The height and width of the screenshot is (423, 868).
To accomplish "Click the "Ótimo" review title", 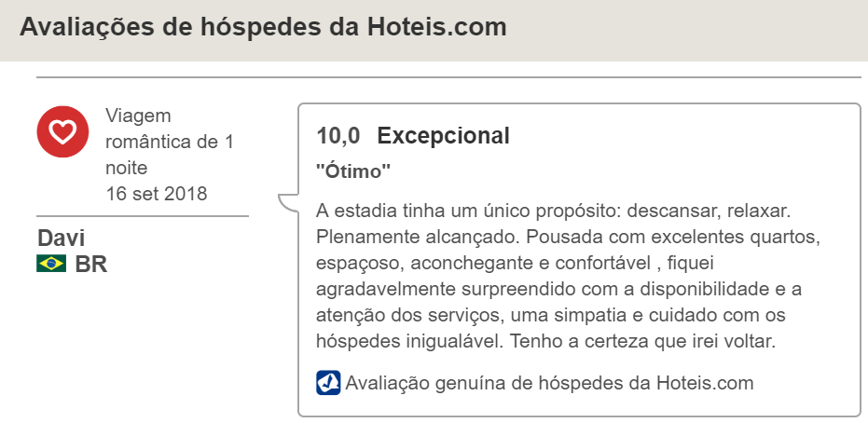I will (353, 171).
